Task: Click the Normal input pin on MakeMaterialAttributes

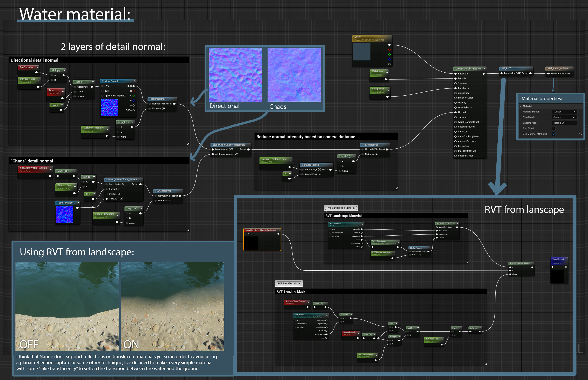Action: [x=456, y=112]
